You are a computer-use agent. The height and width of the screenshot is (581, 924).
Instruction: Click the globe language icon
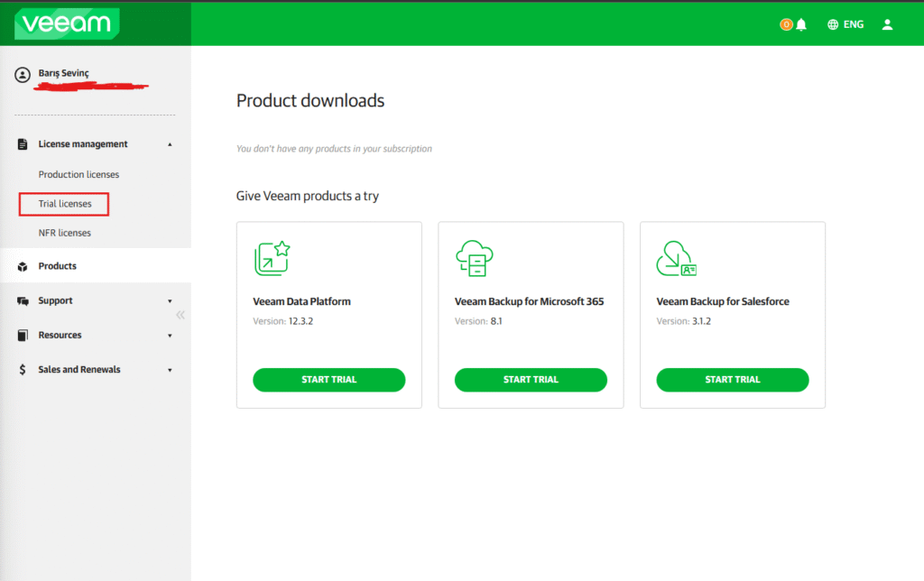[x=833, y=24]
